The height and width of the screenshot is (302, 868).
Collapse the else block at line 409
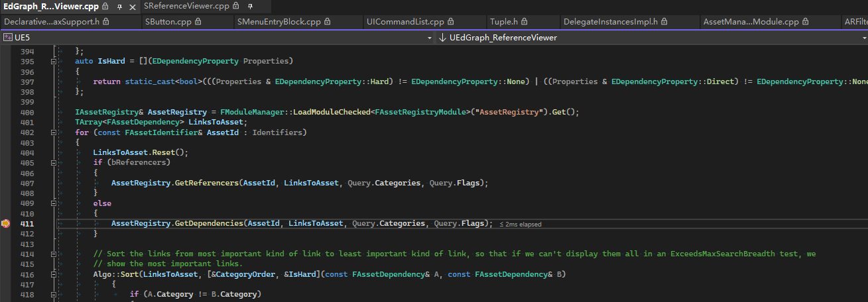[53, 204]
